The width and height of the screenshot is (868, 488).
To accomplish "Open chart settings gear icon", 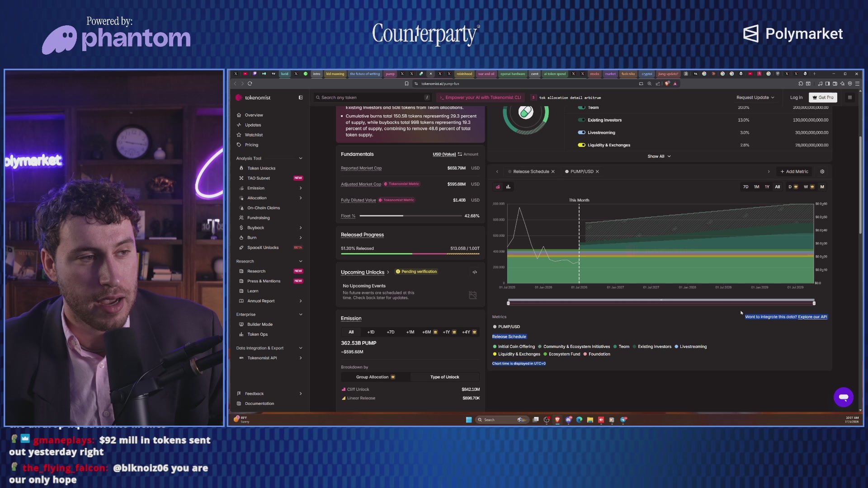I will pyautogui.click(x=822, y=172).
